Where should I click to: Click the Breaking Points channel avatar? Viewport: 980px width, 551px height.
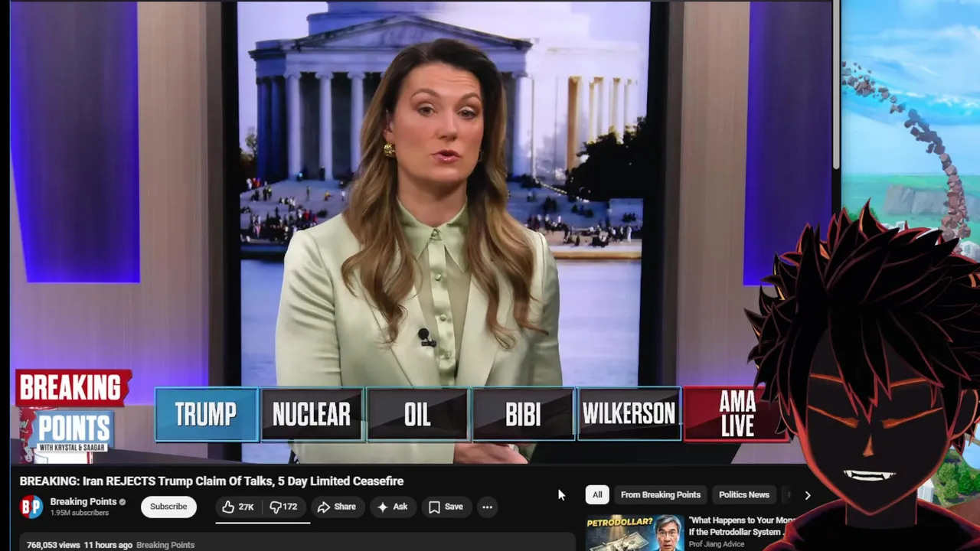[x=31, y=507]
